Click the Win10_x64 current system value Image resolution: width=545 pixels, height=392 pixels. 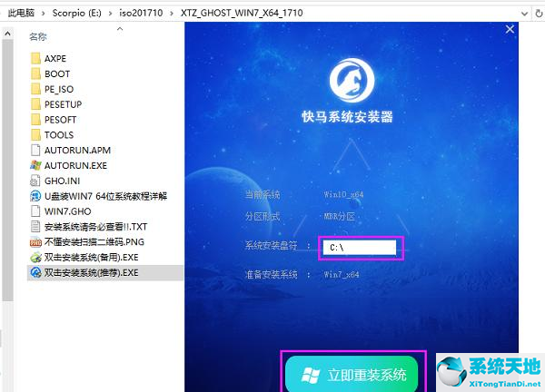pyautogui.click(x=343, y=194)
